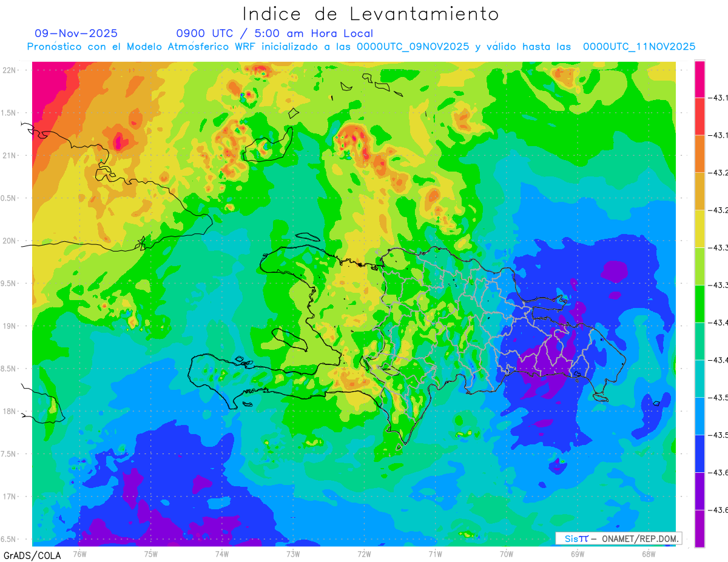Select the date label '09-Nov-2025'
This screenshot has height=562, width=728.
[76, 33]
